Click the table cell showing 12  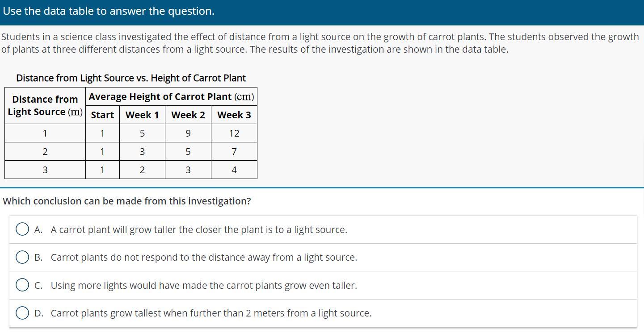click(234, 133)
